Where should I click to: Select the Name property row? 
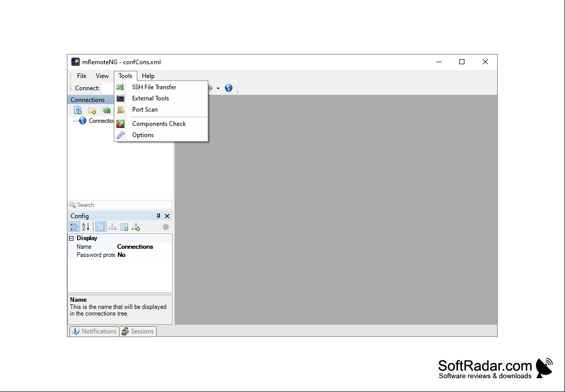[120, 247]
